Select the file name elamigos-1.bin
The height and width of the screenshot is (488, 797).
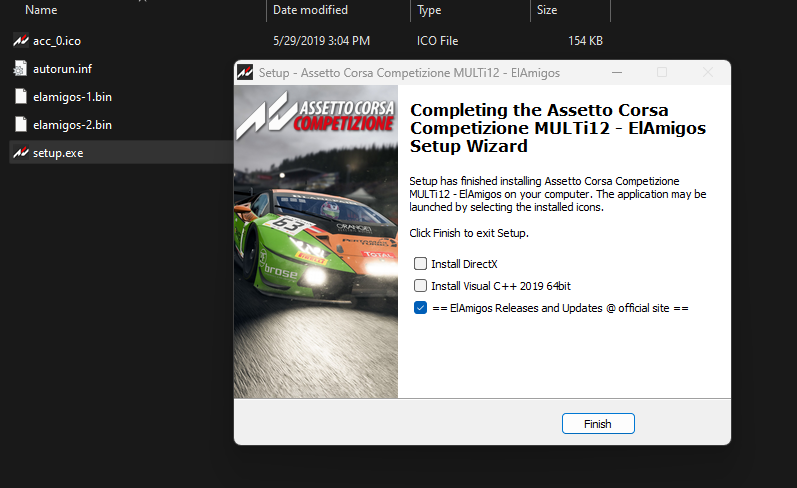point(72,97)
